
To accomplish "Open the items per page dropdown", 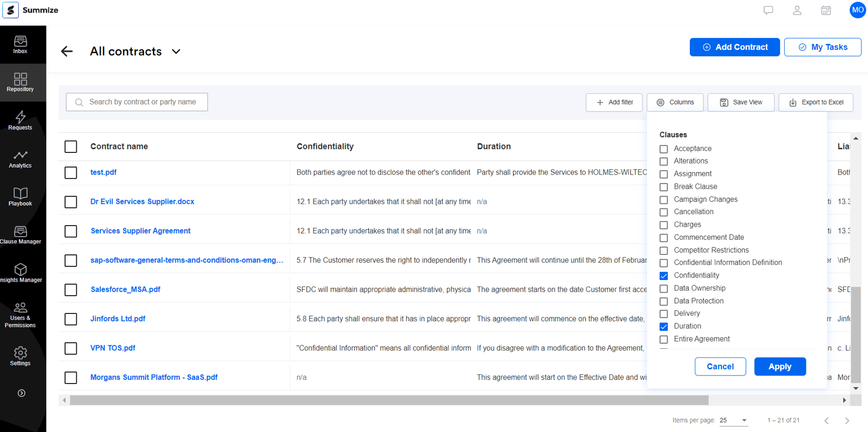I will click(734, 420).
